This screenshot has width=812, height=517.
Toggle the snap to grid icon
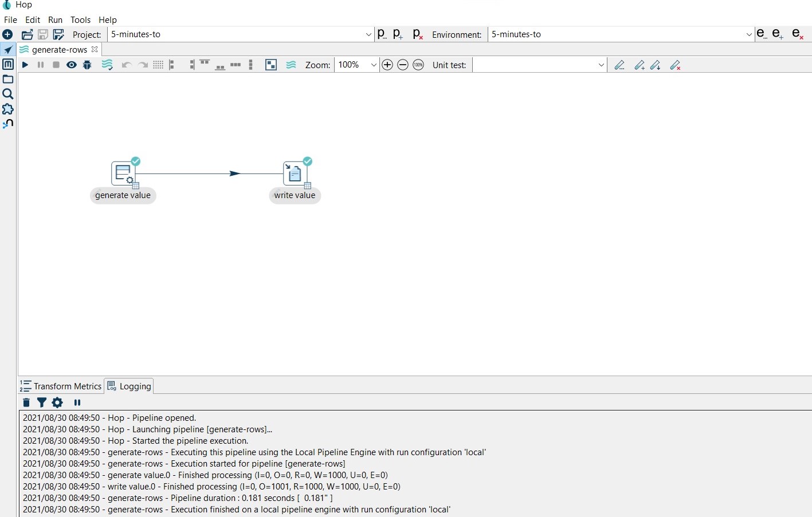tap(158, 65)
